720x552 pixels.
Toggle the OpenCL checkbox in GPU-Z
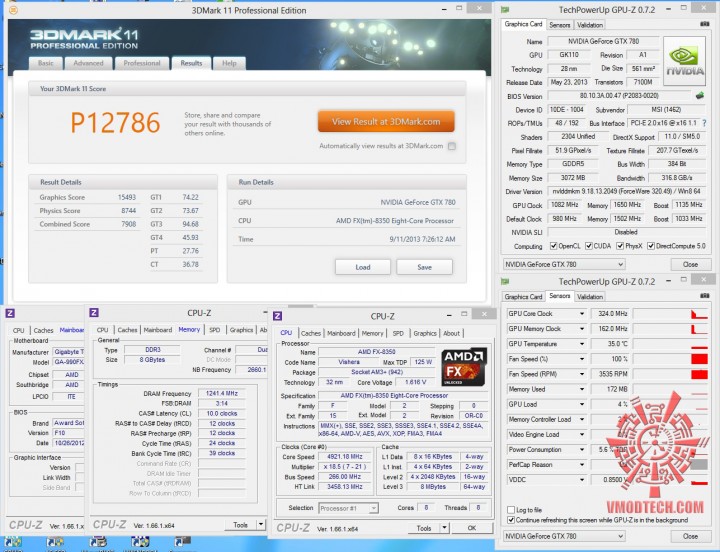pyautogui.click(x=553, y=246)
